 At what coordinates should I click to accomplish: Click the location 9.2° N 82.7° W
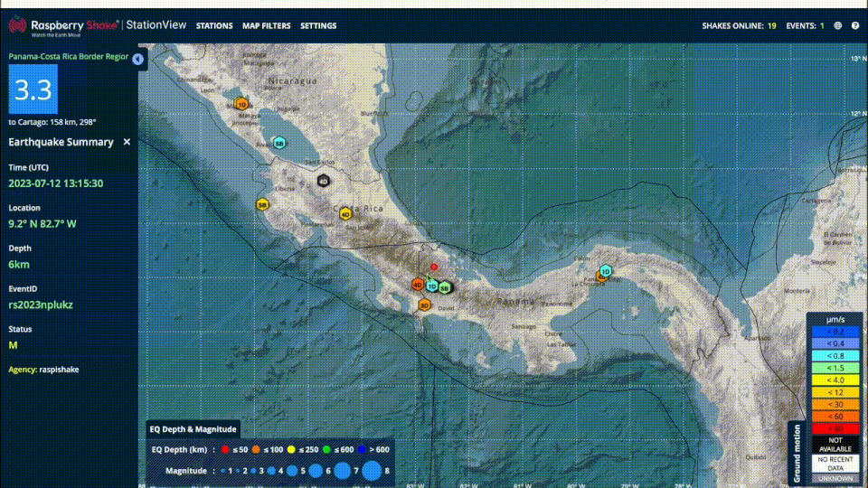click(x=42, y=224)
